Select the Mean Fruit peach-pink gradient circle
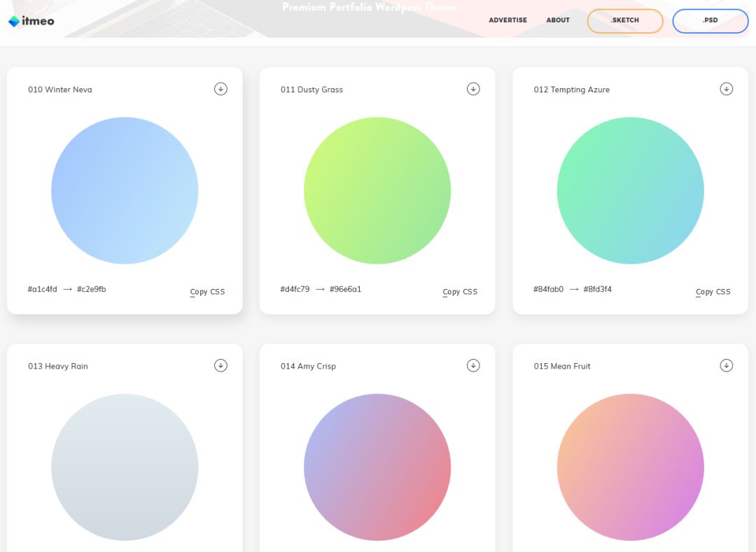 point(630,467)
